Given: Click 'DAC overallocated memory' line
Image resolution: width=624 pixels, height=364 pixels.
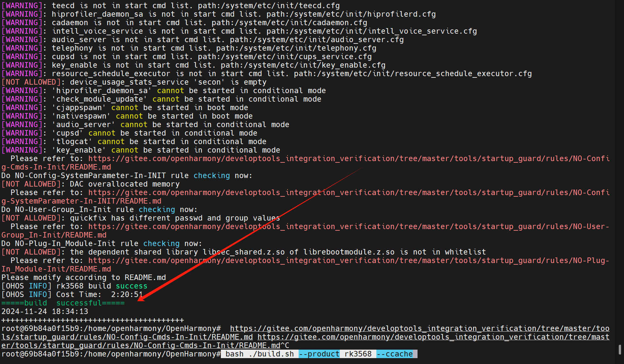Looking at the screenshot, I should 90,184.
